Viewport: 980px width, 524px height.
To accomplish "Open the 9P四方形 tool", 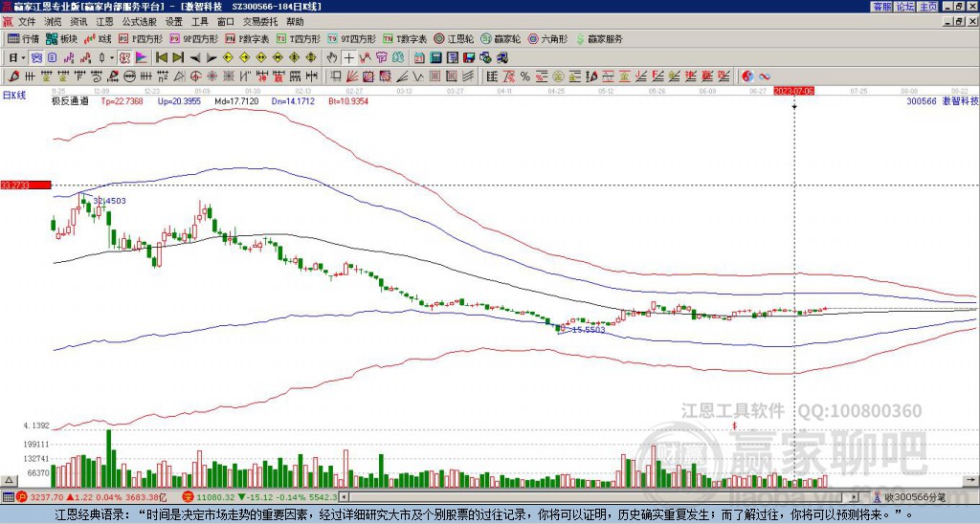I will pos(193,38).
